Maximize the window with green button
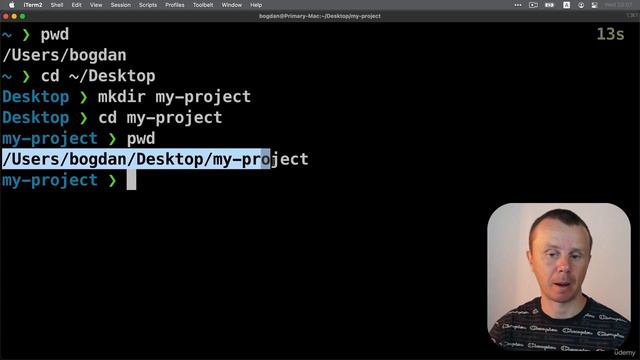 point(22,16)
